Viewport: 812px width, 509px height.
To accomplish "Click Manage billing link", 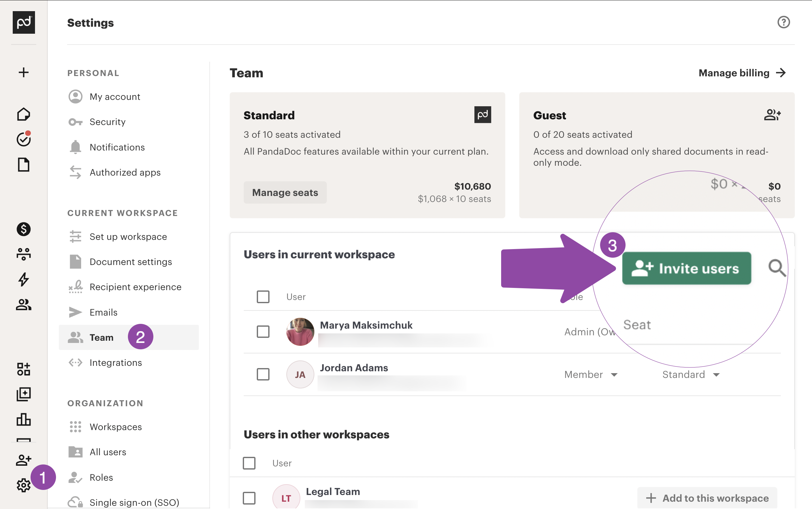I will 734,73.
